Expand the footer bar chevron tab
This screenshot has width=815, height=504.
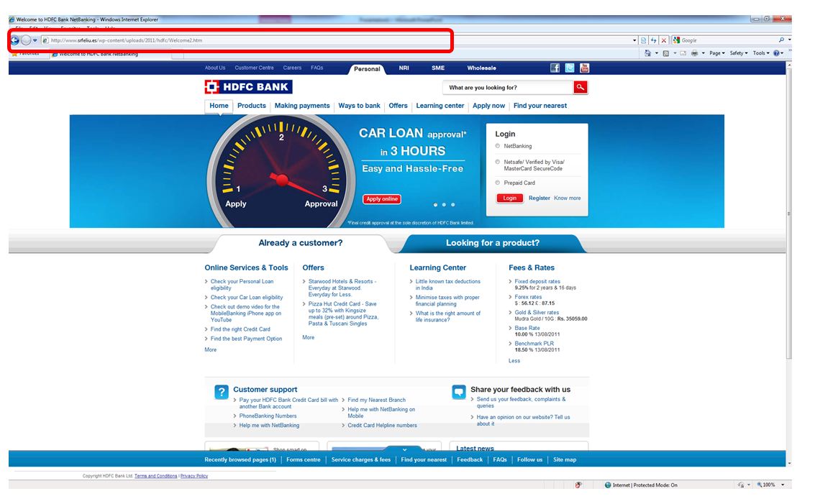(x=404, y=449)
